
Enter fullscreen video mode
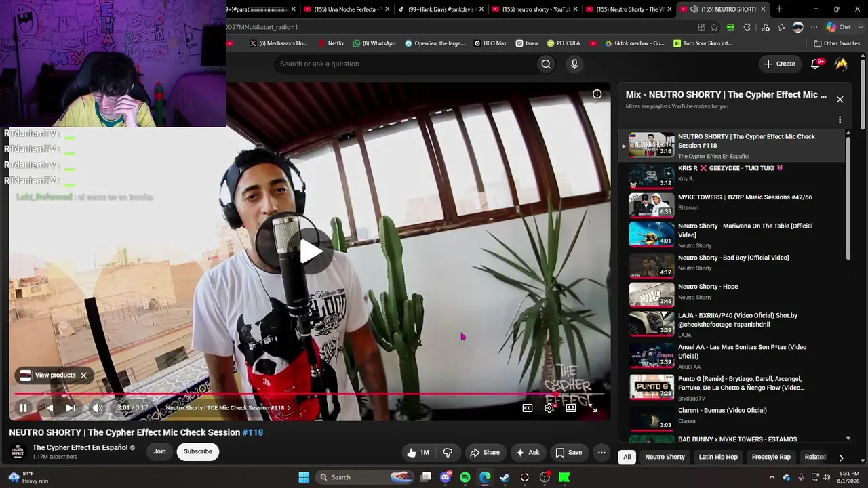[x=593, y=408]
